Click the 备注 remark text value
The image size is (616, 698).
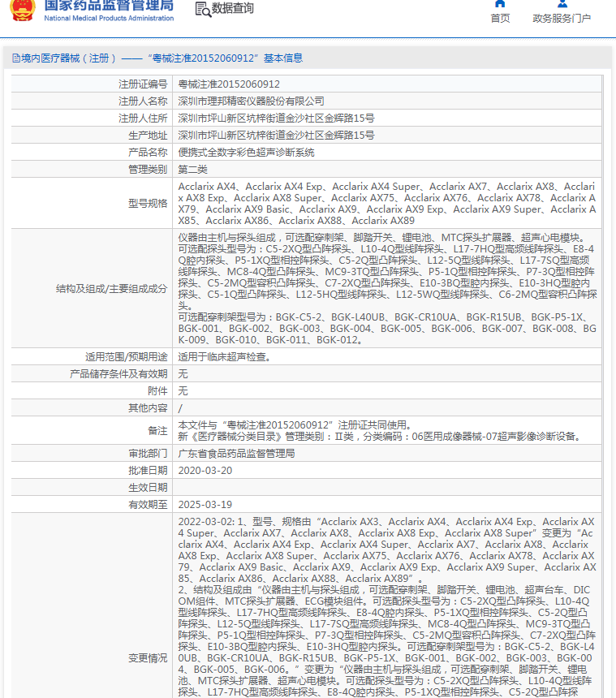(x=381, y=431)
